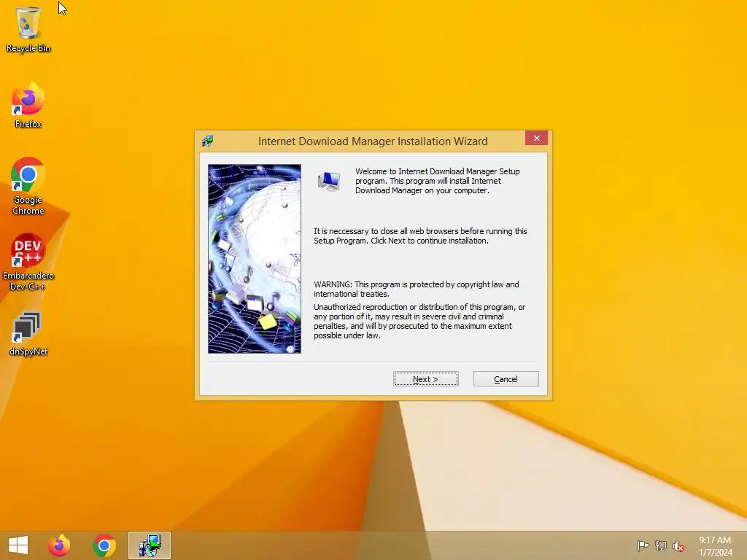The height and width of the screenshot is (560, 747).
Task: Close the Installation Wizard window
Action: click(536, 138)
